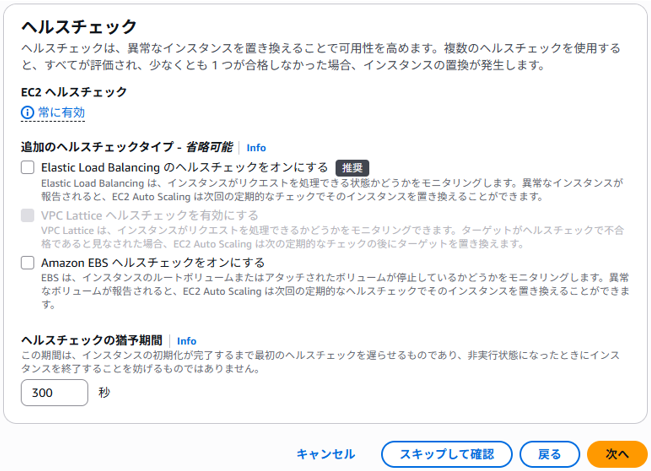Click the ヘルスチェック section heading
Screen dimensions: 651x471
pos(79,27)
